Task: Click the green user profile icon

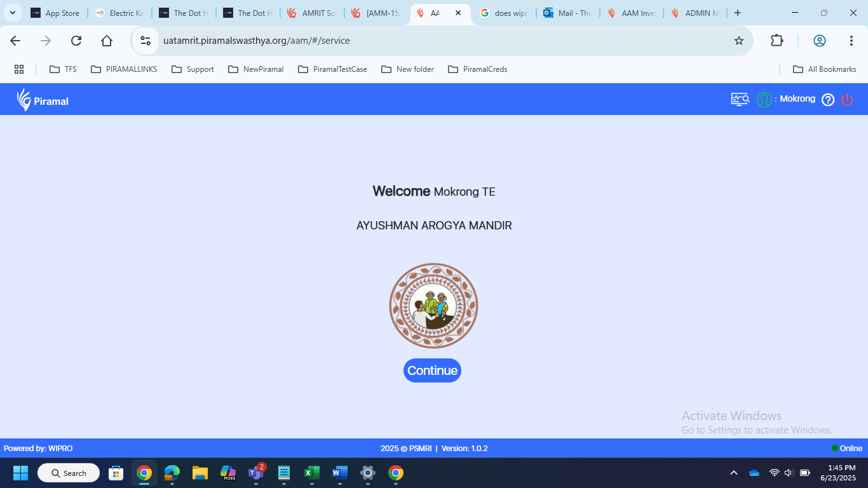Action: 764,100
